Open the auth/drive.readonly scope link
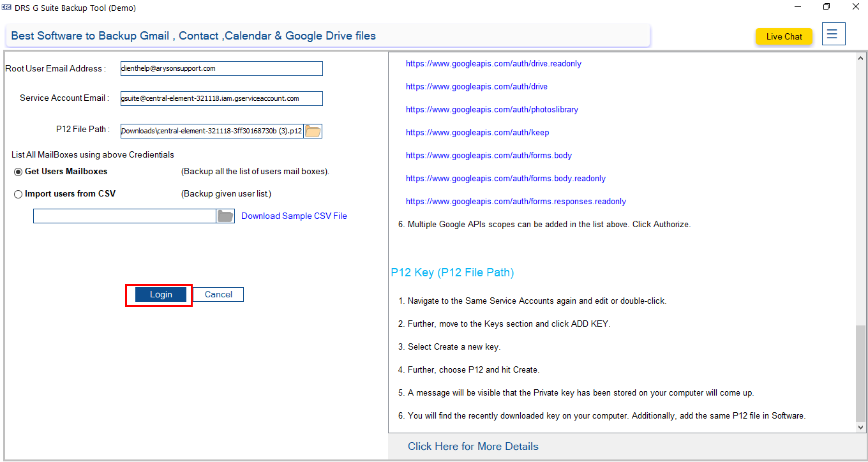The image size is (868, 462). 493,64
